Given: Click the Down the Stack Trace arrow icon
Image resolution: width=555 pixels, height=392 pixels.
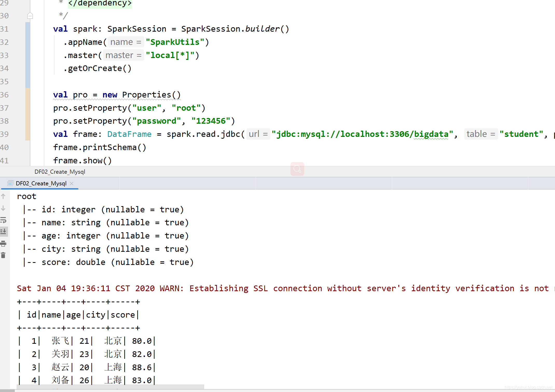Looking at the screenshot, I should pos(3,208).
